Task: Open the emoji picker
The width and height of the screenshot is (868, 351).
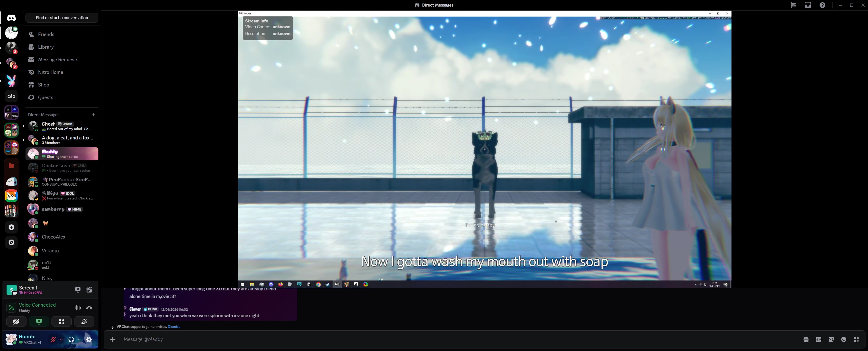Action: click(844, 340)
